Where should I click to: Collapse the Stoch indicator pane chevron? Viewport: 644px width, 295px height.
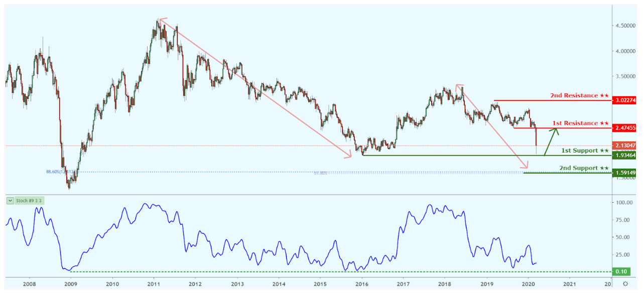coord(10,201)
